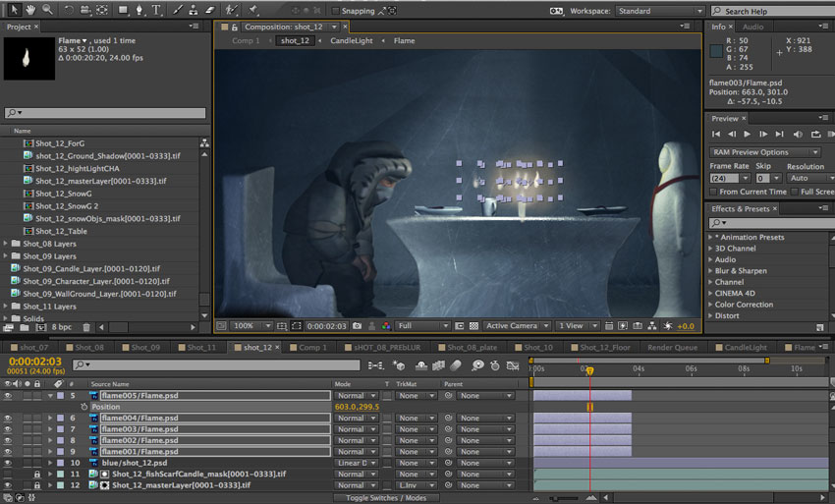835x504 pixels.
Task: Switch to the Shot_12_Floor timeline tab
Action: point(599,348)
